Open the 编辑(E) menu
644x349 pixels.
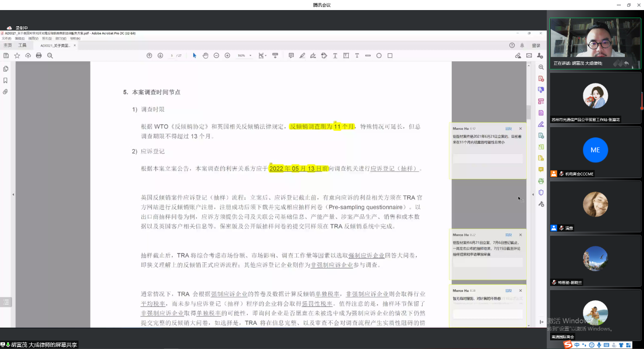20,38
